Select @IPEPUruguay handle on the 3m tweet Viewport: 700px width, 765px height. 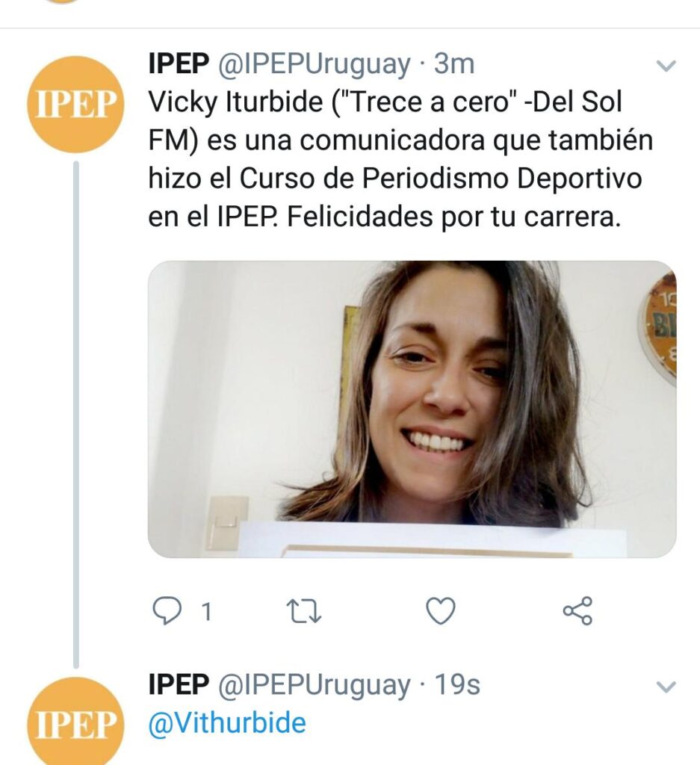click(314, 65)
